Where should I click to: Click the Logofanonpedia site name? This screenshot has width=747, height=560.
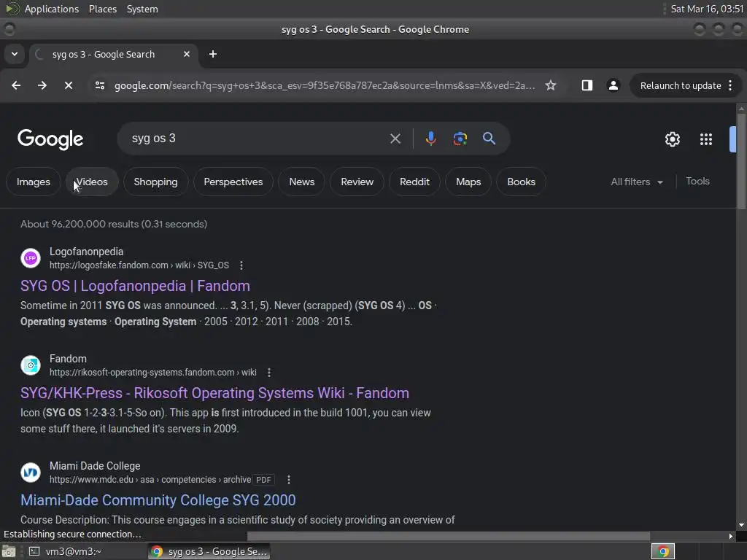click(86, 252)
